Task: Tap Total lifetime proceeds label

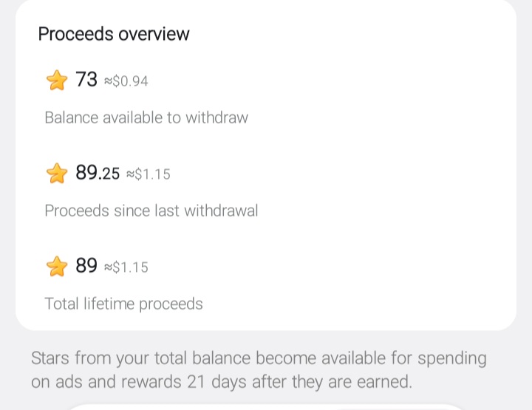Action: click(123, 304)
